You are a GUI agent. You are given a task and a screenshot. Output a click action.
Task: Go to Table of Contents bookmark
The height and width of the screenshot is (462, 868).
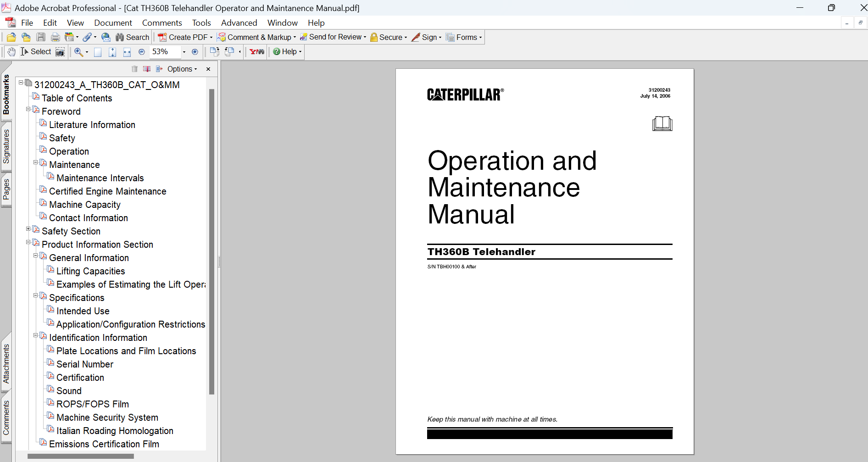point(77,98)
